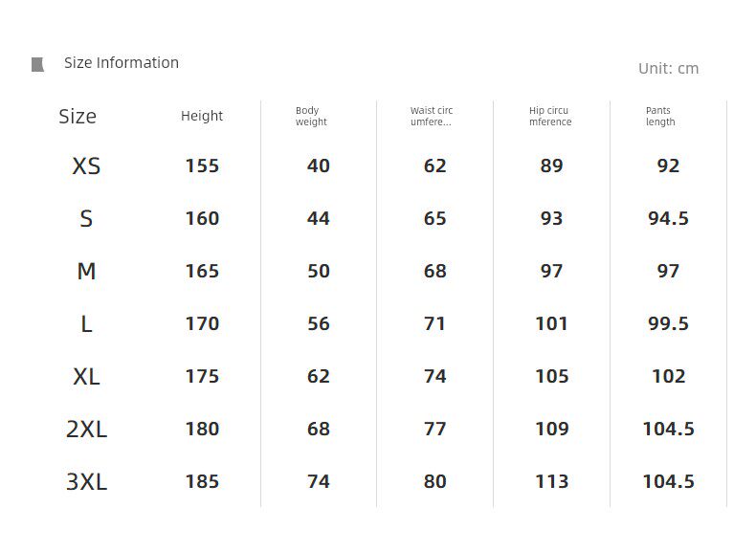Select the hip circumference value 101
The height and width of the screenshot is (552, 756).
pos(551,324)
